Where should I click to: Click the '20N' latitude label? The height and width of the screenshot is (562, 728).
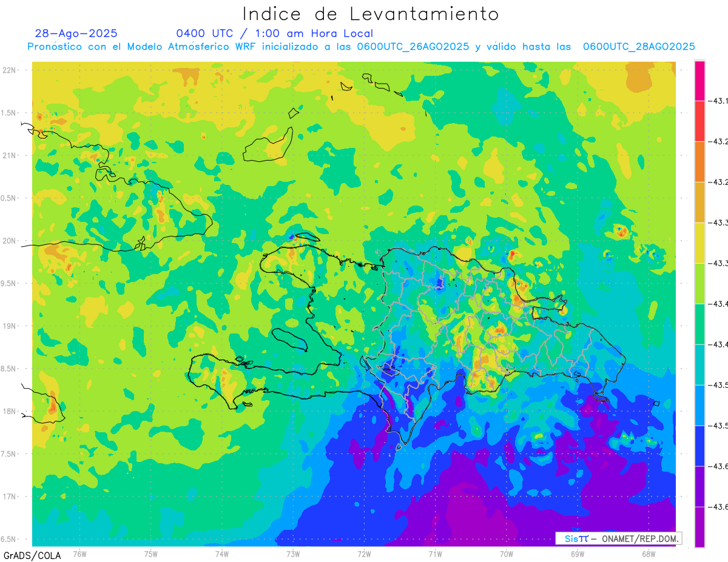point(9,241)
